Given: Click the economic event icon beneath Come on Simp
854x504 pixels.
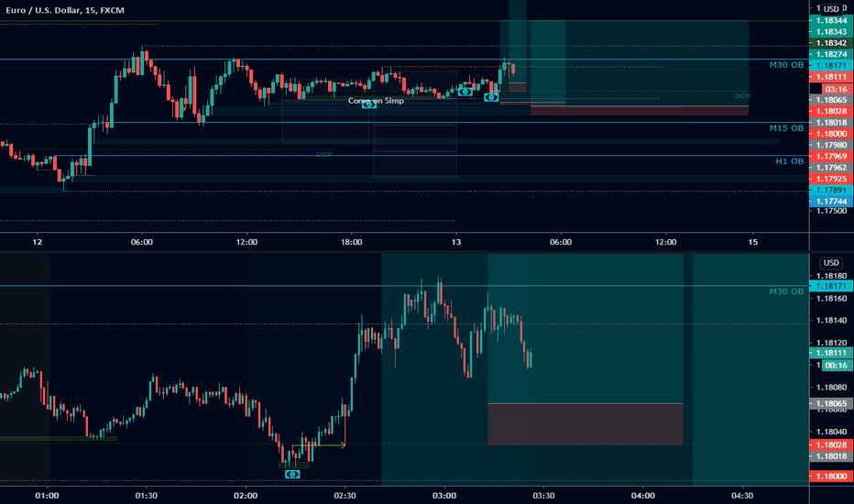Looking at the screenshot, I should click(x=368, y=104).
